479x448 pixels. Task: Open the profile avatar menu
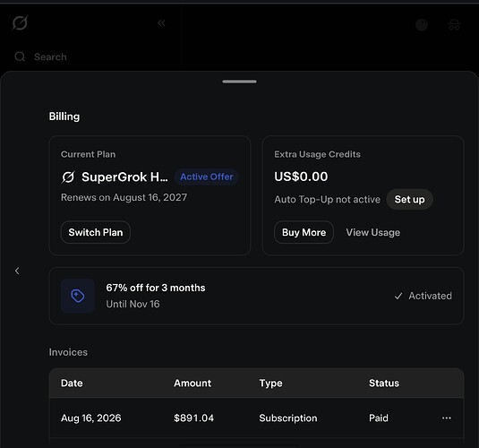point(422,25)
